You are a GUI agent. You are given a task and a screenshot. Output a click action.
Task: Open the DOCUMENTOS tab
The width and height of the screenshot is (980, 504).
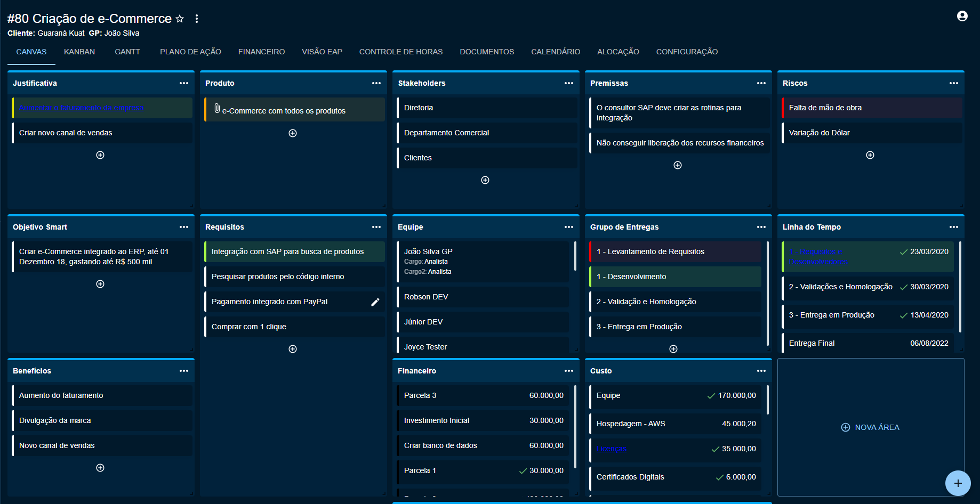coord(487,52)
